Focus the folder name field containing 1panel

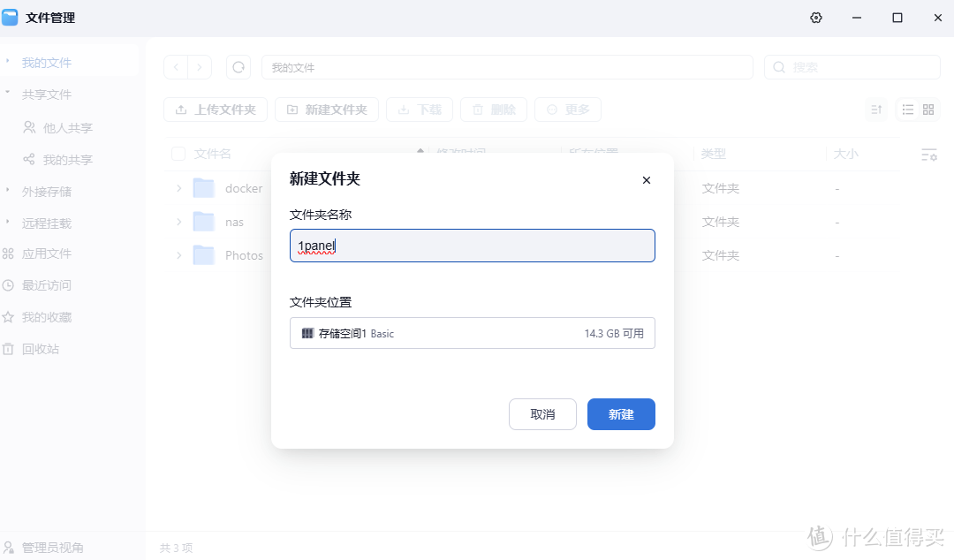point(472,246)
